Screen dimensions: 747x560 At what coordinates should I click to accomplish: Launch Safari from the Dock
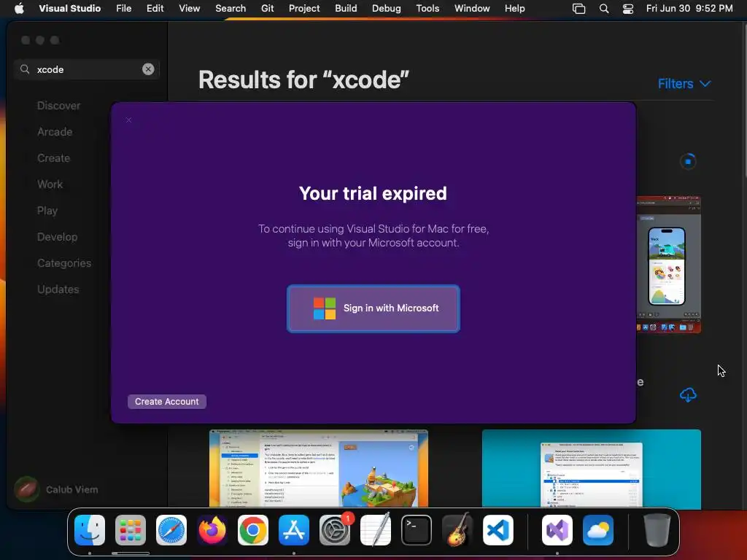click(x=171, y=530)
